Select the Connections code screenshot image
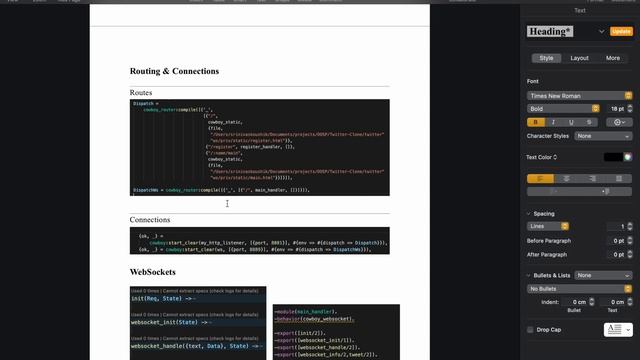 click(x=260, y=241)
